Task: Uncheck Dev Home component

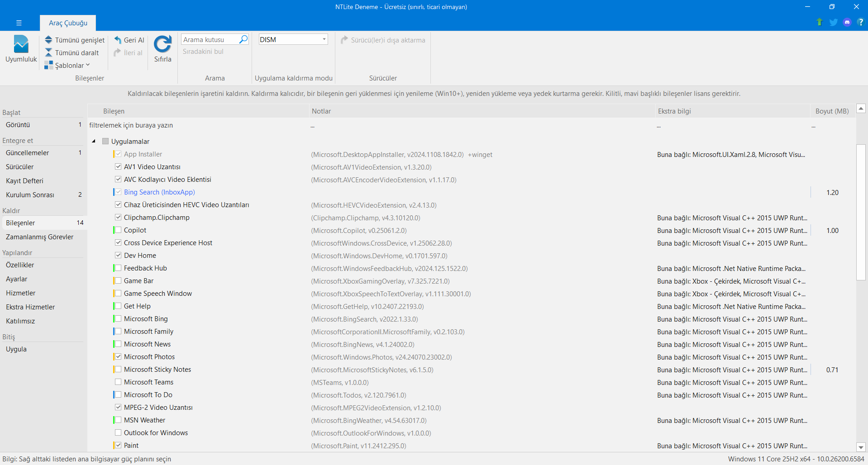Action: 118,255
